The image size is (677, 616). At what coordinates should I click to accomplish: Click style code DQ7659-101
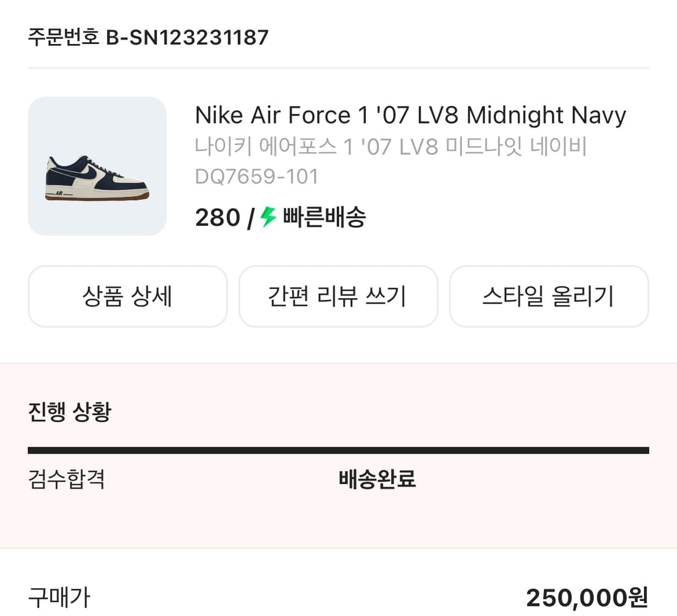pyautogui.click(x=256, y=176)
